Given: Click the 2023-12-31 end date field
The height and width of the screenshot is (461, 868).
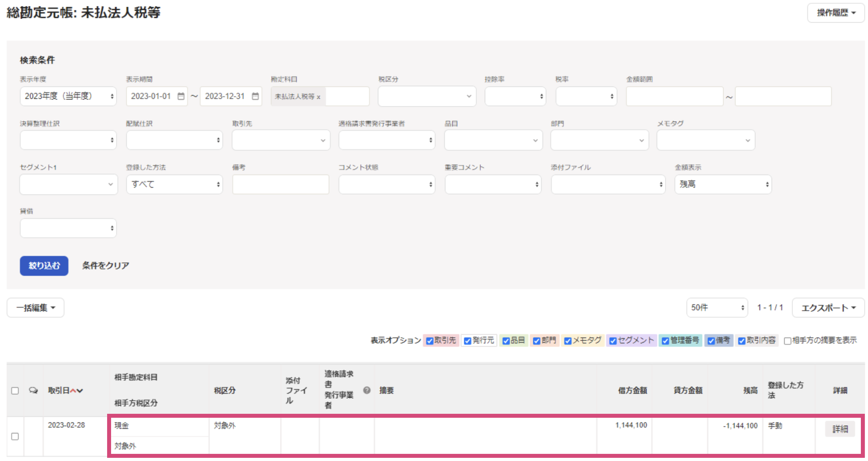Looking at the screenshot, I should click(231, 96).
